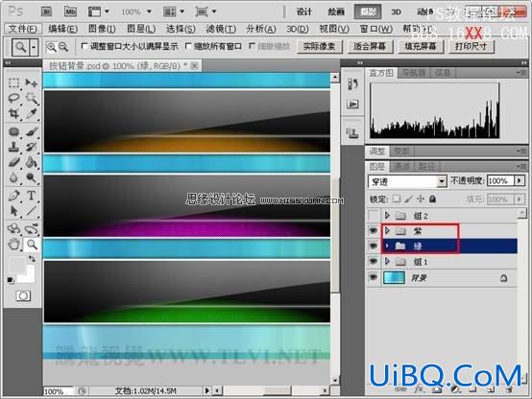The image size is (532, 399).
Task: Open the History panel dock icon
Action: (352, 83)
